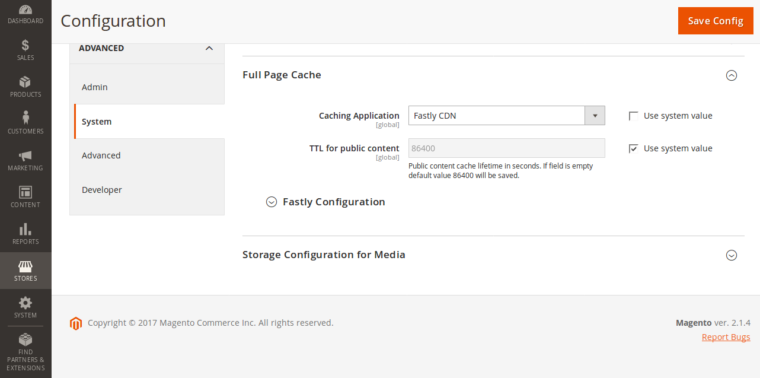Open the Reports bar chart icon
The height and width of the screenshot is (378, 760).
pos(25,234)
